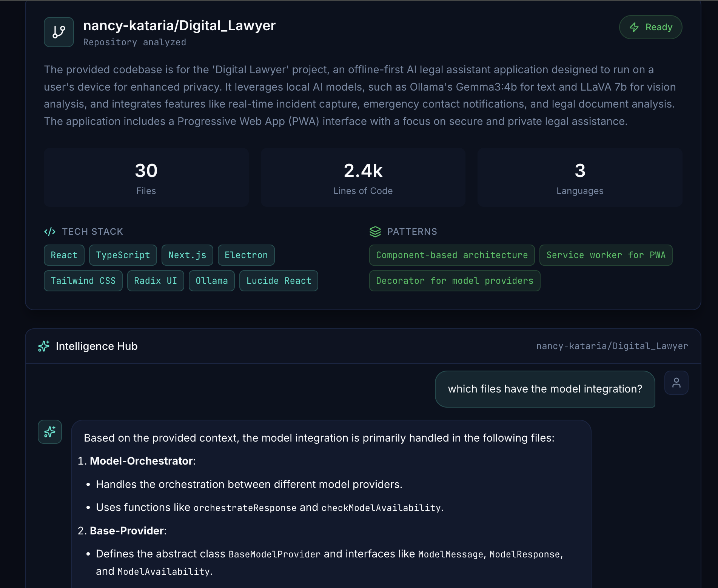Click the user profile avatar icon
718x588 pixels.
tap(676, 382)
